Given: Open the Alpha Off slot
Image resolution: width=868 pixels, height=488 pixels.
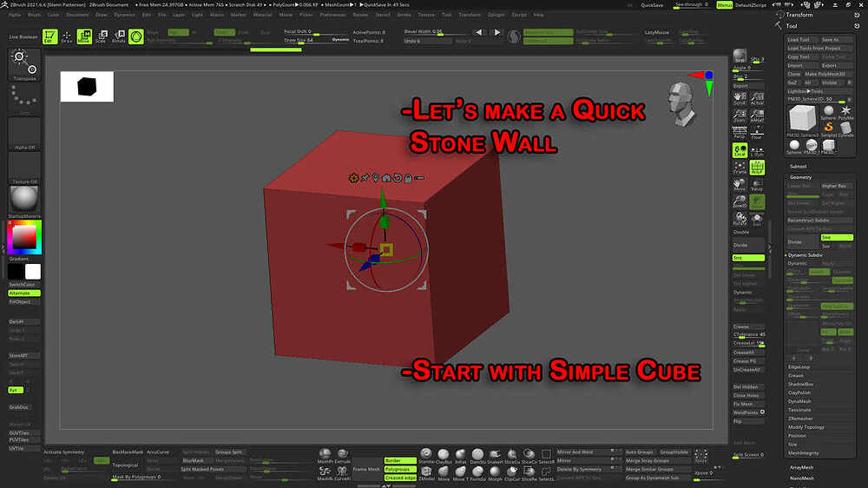Looking at the screenshot, I should click(24, 133).
